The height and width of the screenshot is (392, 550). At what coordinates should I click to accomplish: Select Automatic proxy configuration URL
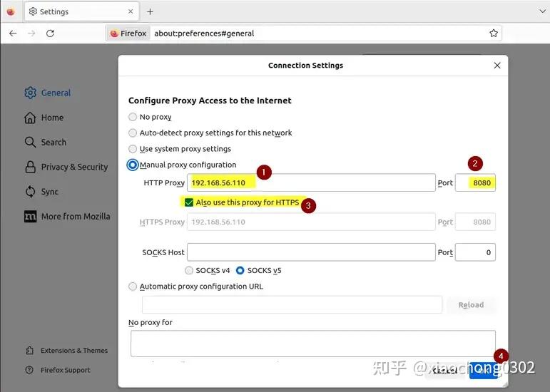(x=195, y=287)
